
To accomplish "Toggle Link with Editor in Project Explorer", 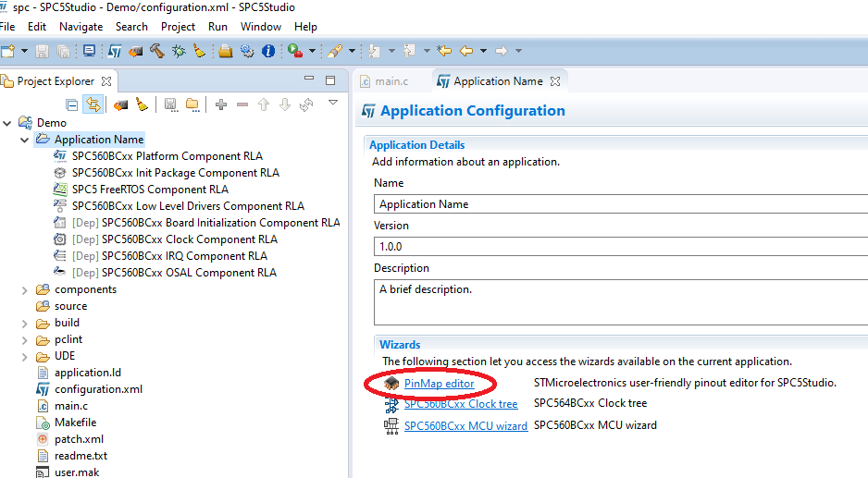I will (x=93, y=104).
